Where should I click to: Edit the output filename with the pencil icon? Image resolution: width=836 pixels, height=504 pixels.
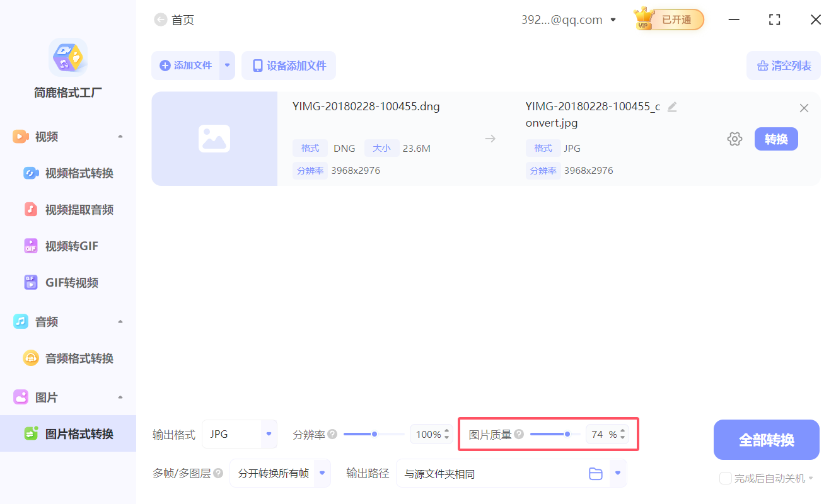[672, 107]
